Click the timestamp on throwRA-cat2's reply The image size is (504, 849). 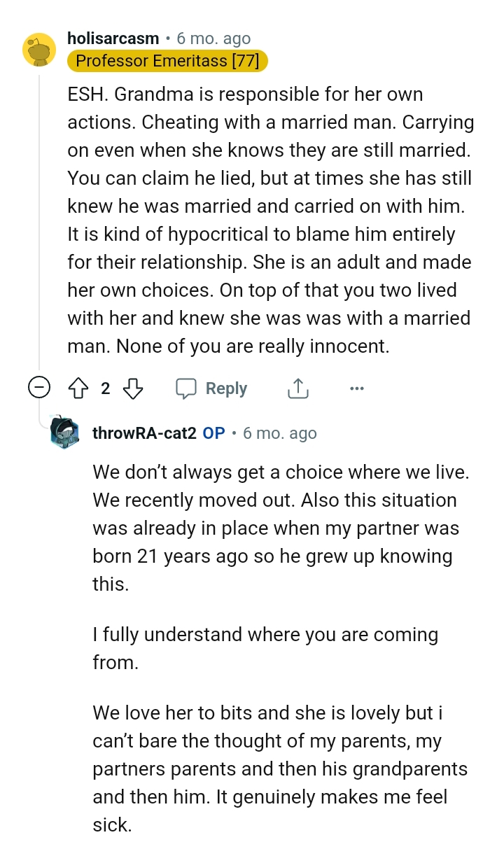pos(279,433)
